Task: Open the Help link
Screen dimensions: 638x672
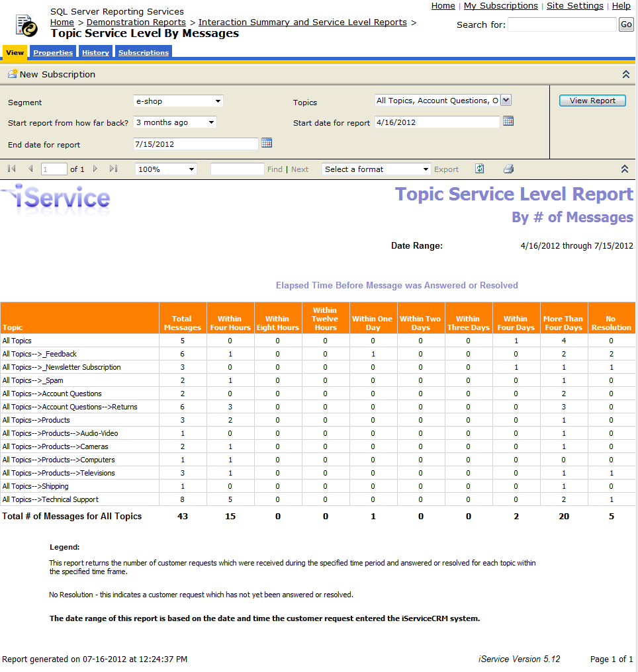Action: pyautogui.click(x=621, y=5)
